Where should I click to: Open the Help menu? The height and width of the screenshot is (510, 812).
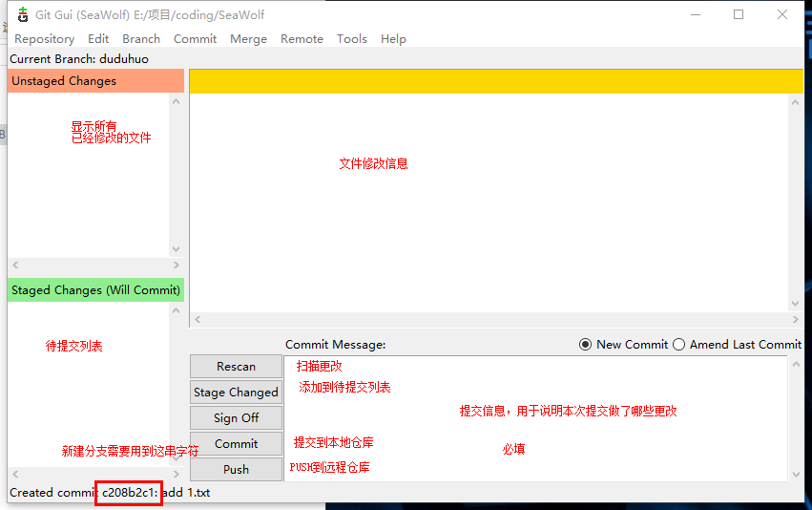pyautogui.click(x=393, y=39)
